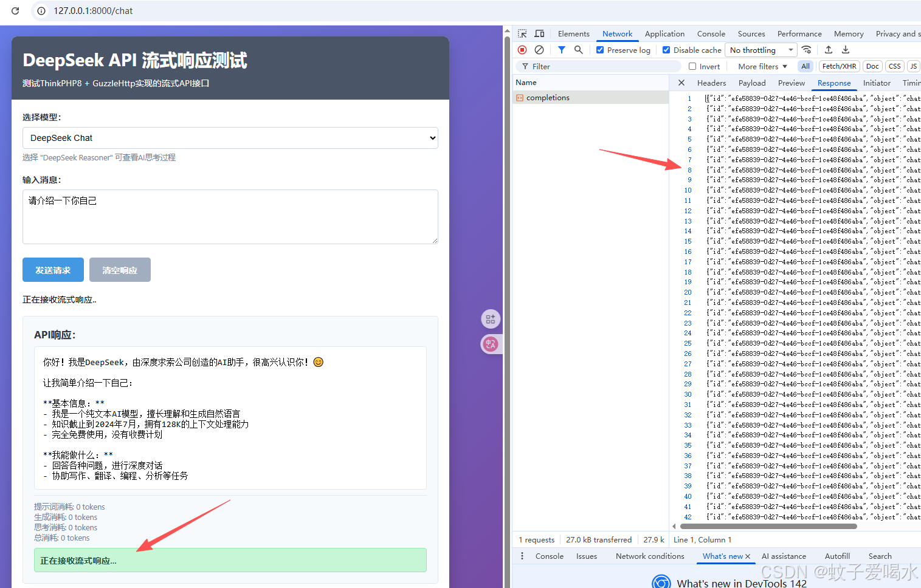Filter requests by Fetch/XHR

click(839, 66)
